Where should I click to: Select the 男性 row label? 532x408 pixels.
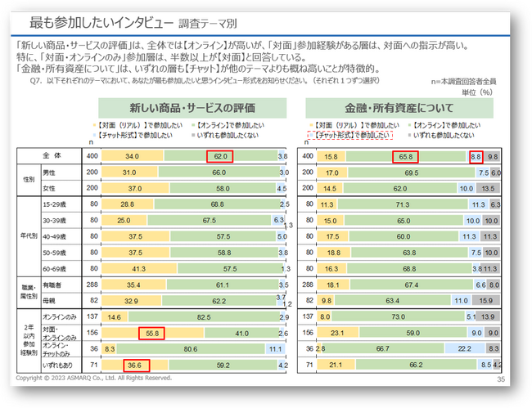coord(49,173)
